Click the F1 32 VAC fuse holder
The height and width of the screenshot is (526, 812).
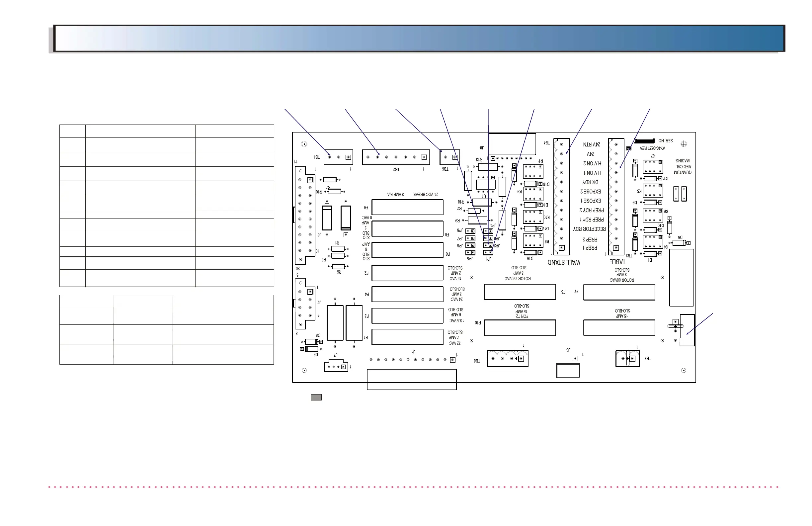coord(407,337)
